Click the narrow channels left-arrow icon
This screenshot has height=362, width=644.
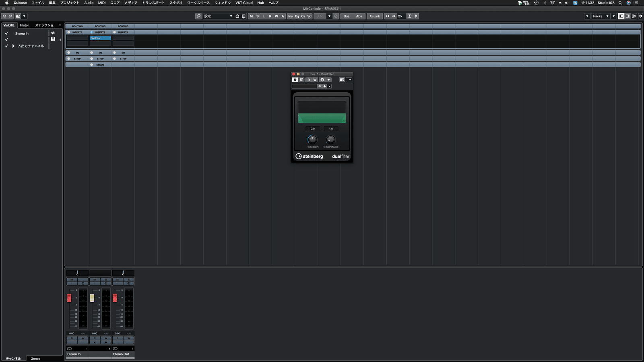click(387, 16)
